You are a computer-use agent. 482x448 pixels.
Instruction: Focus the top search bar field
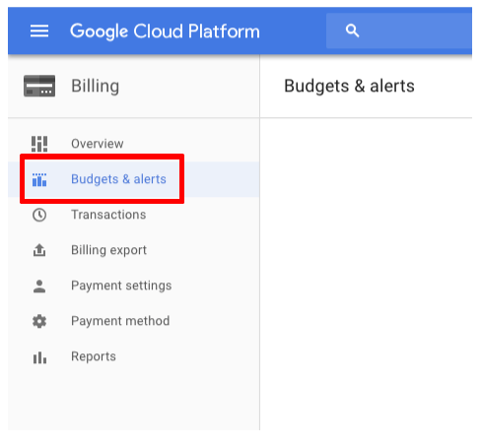[x=399, y=31]
